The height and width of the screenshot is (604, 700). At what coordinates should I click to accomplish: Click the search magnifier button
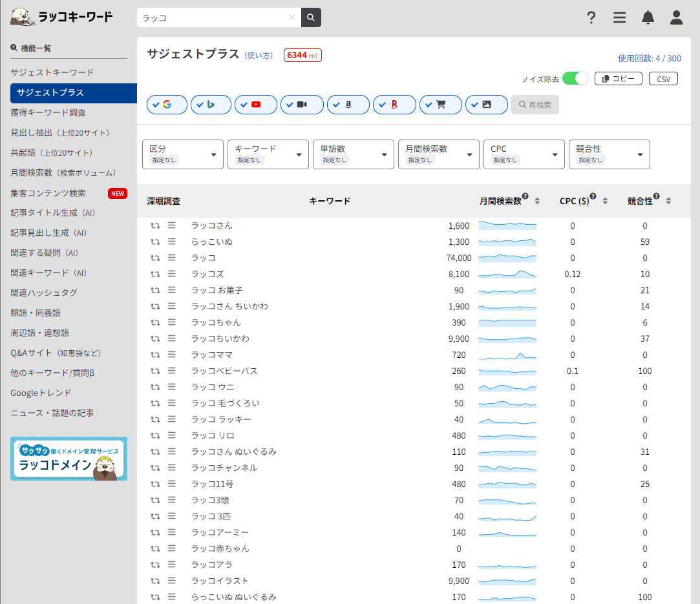[310, 17]
